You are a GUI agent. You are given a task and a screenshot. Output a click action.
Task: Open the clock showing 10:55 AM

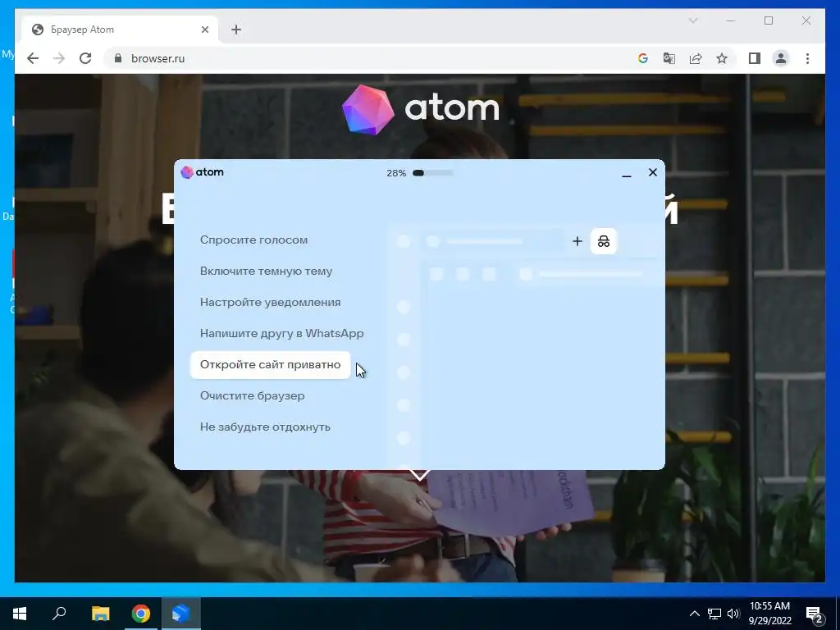tap(769, 614)
